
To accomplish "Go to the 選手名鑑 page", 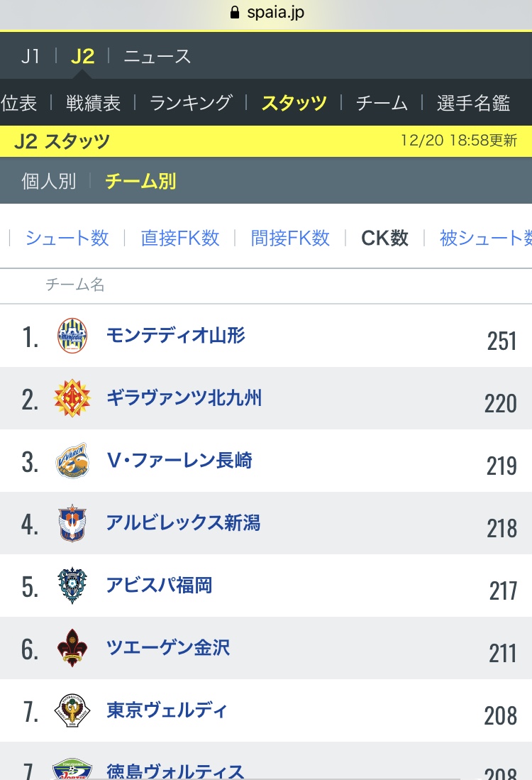I will pos(473,103).
